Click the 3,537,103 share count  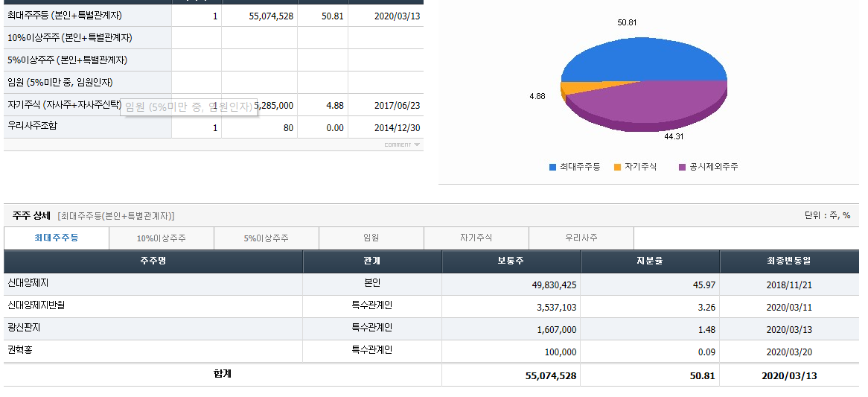pos(556,308)
